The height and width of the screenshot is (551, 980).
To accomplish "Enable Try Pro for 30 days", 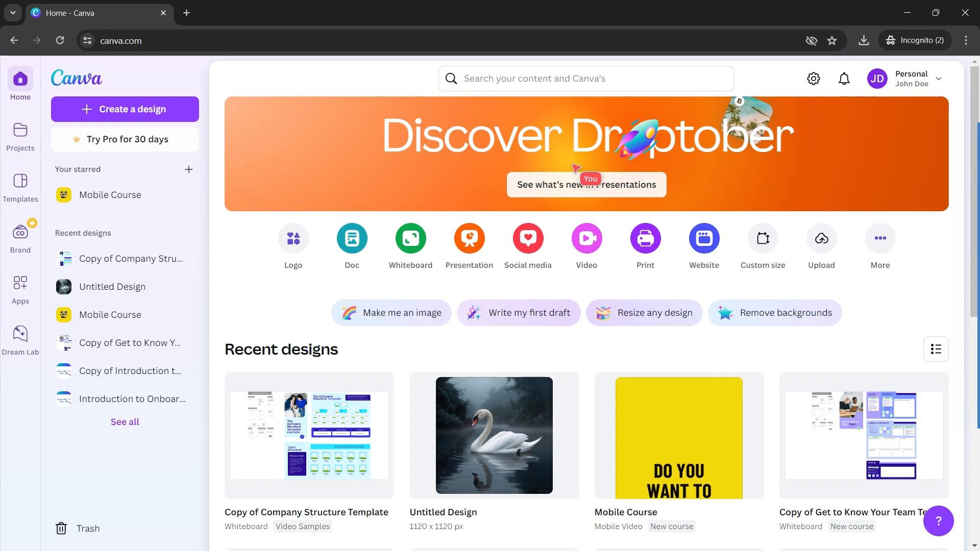I will [125, 139].
